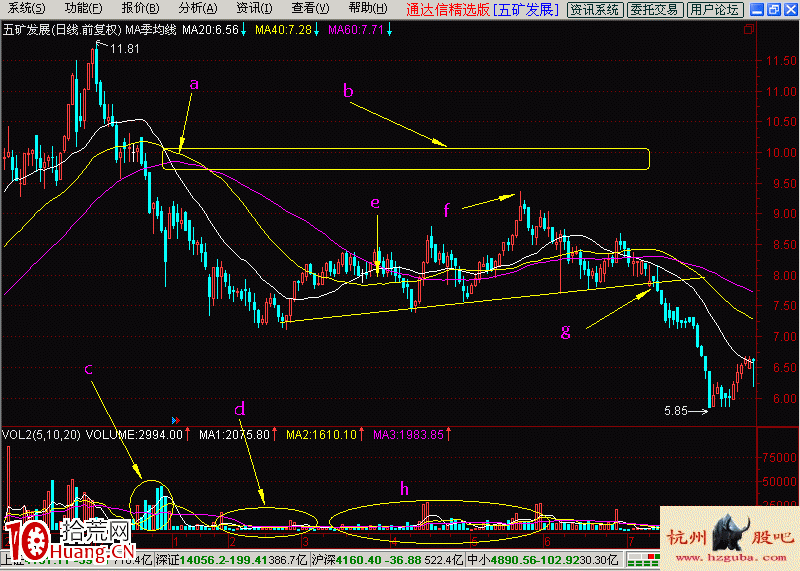Screen dimensions: 800x571
Task: Open the 资讯(I) menu
Action: tap(255, 9)
